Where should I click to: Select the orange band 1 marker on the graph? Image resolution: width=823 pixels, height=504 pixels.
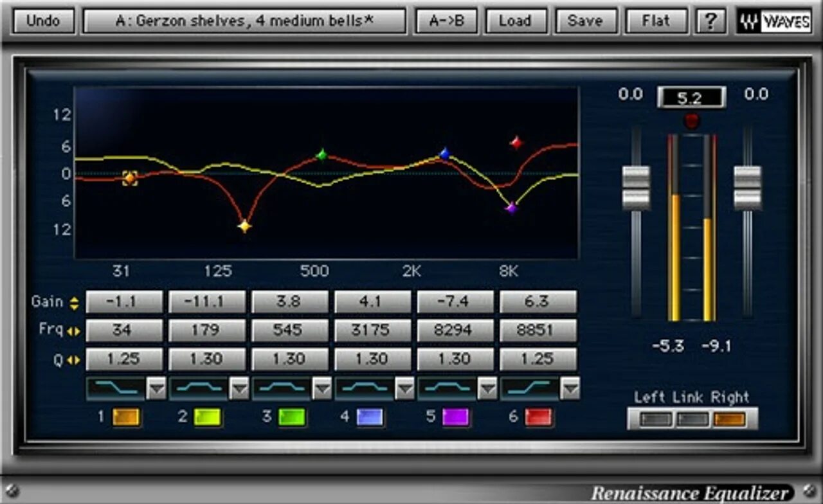pos(129,178)
